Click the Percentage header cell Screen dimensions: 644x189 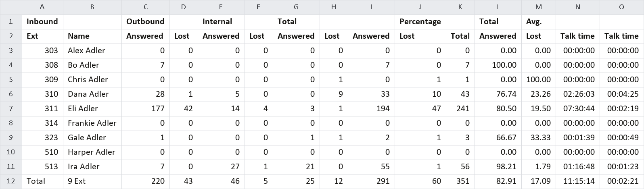coord(420,22)
